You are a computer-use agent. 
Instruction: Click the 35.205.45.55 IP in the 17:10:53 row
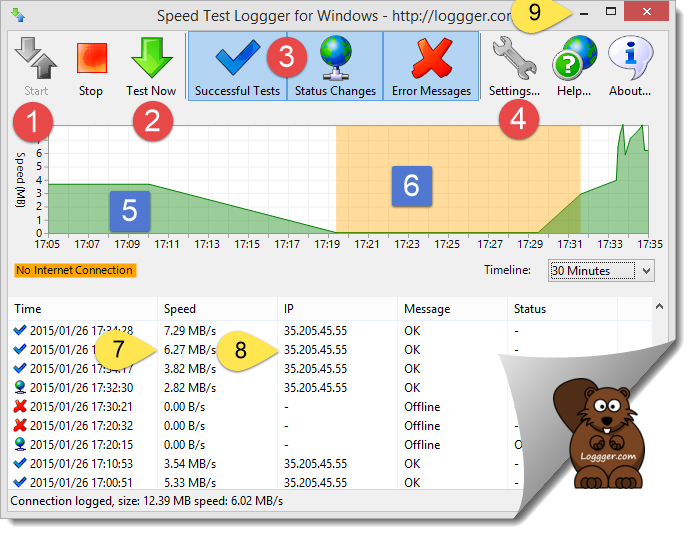click(316, 464)
